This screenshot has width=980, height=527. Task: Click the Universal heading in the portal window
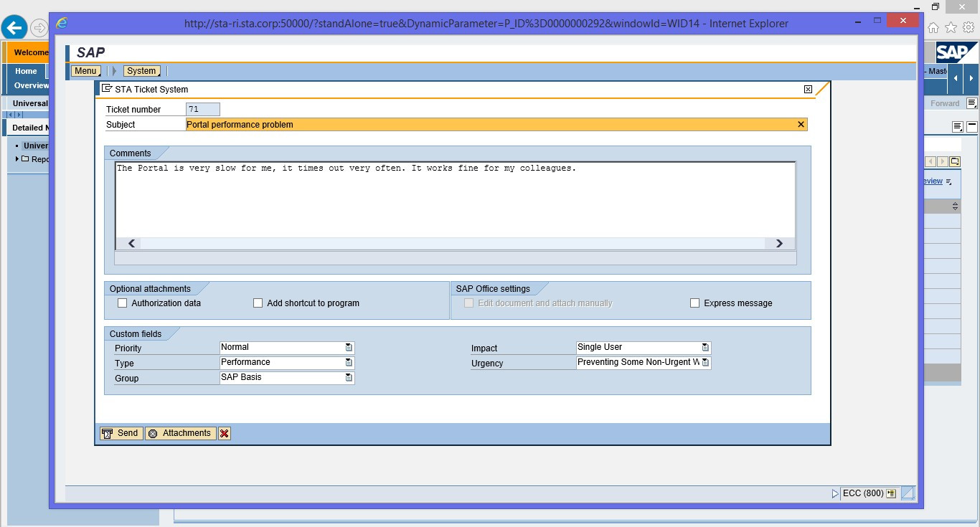coord(30,103)
